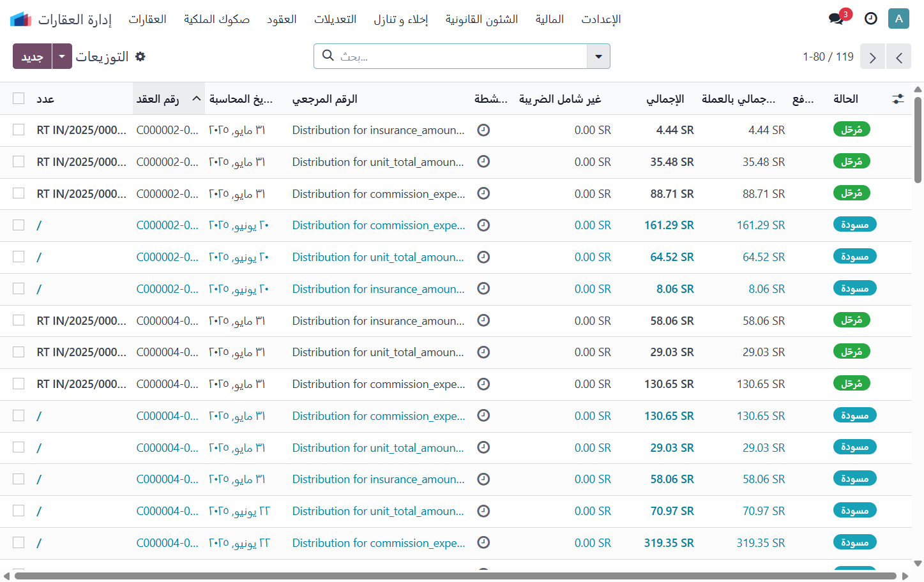Click vertical scrollbar on right side

(x=918, y=140)
